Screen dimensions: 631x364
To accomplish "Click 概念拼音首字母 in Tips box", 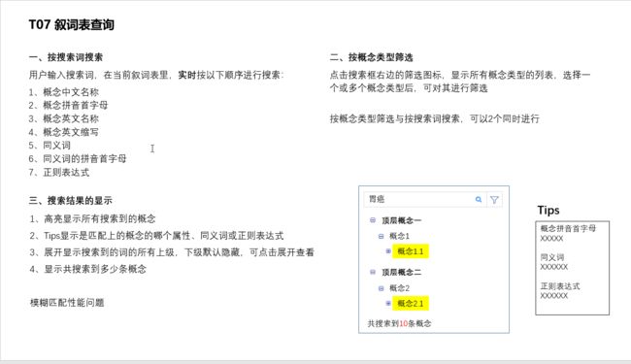I will click(568, 229).
